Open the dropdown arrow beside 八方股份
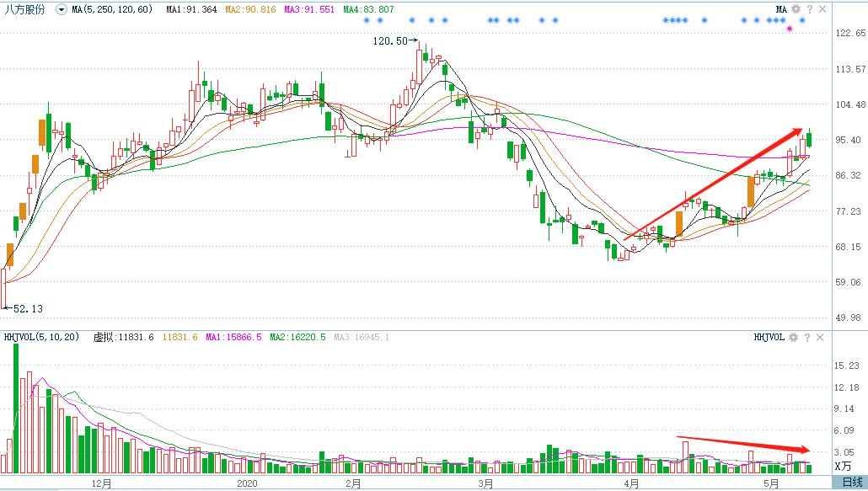Image resolution: width=868 pixels, height=491 pixels. tap(61, 9)
